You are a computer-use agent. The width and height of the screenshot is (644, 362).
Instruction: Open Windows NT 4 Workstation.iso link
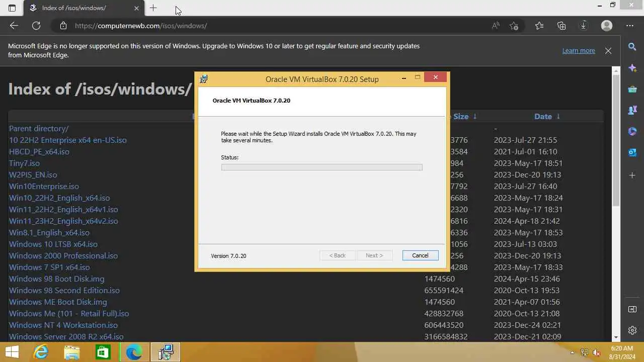pyautogui.click(x=63, y=325)
